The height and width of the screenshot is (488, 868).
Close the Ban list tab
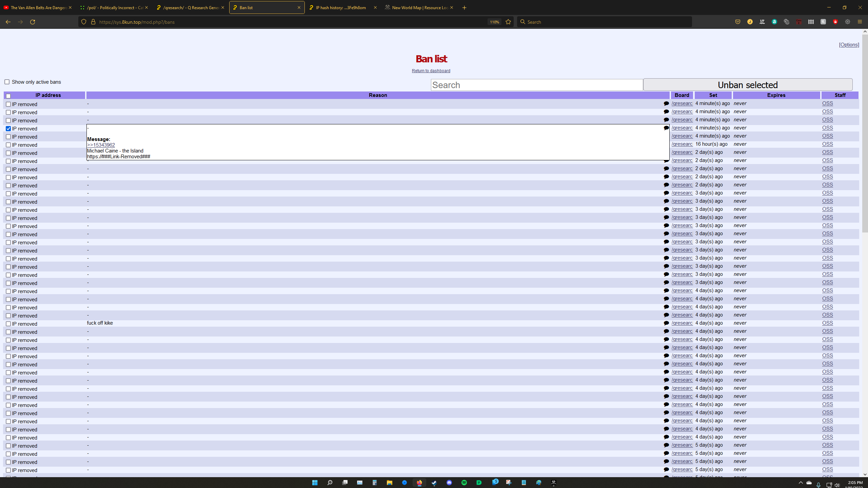tap(299, 7)
